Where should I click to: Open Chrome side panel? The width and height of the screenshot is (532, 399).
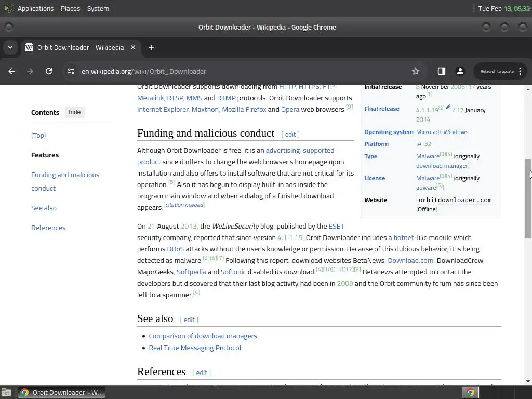pos(442,71)
